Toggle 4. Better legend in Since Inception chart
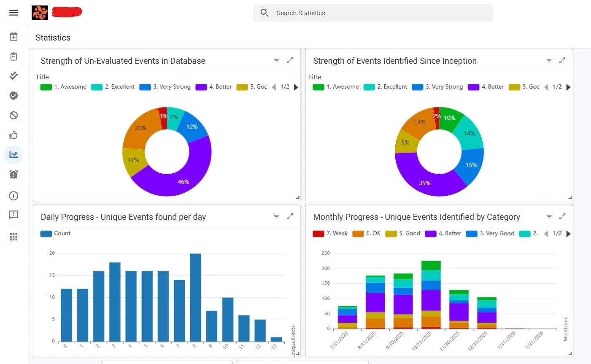This screenshot has height=364, width=591. pyautogui.click(x=486, y=87)
